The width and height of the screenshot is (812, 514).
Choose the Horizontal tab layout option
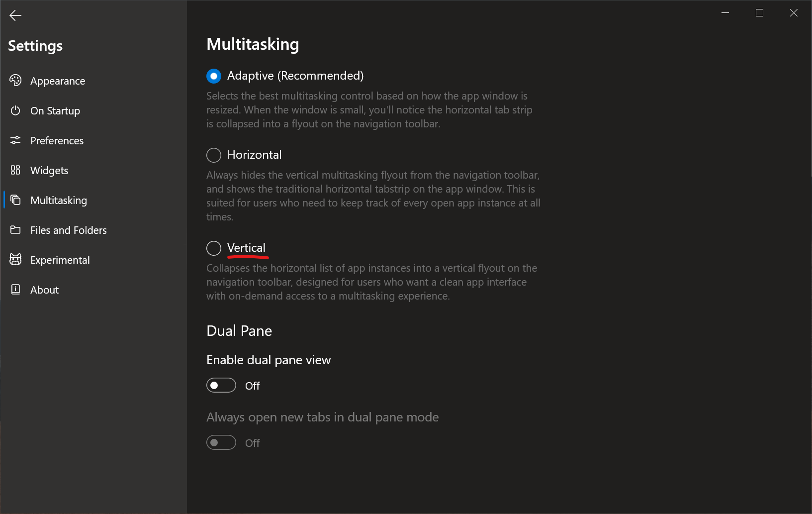[x=213, y=155]
